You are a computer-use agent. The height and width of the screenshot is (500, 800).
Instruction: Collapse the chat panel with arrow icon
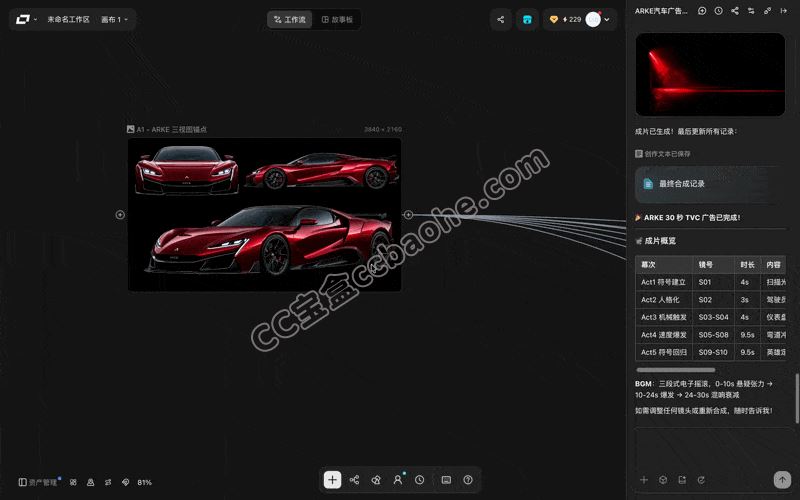pos(784,11)
